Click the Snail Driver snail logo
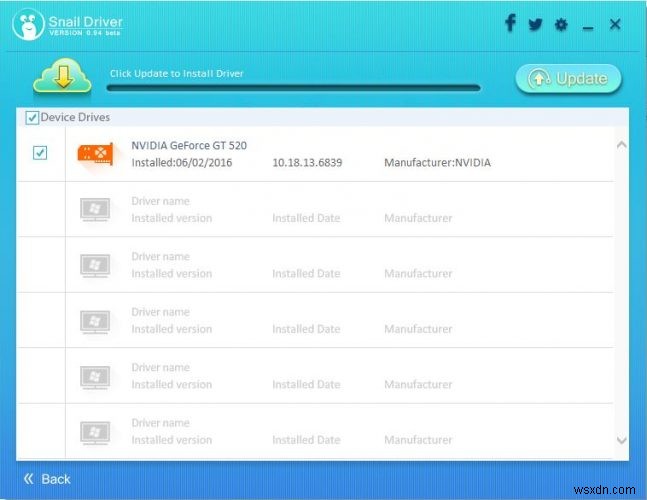 pos(28,24)
